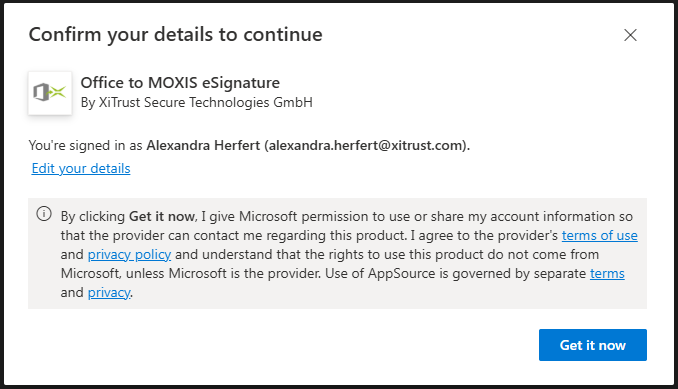The height and width of the screenshot is (389, 678).
Task: Open the AppSource privacy link
Action: 109,293
